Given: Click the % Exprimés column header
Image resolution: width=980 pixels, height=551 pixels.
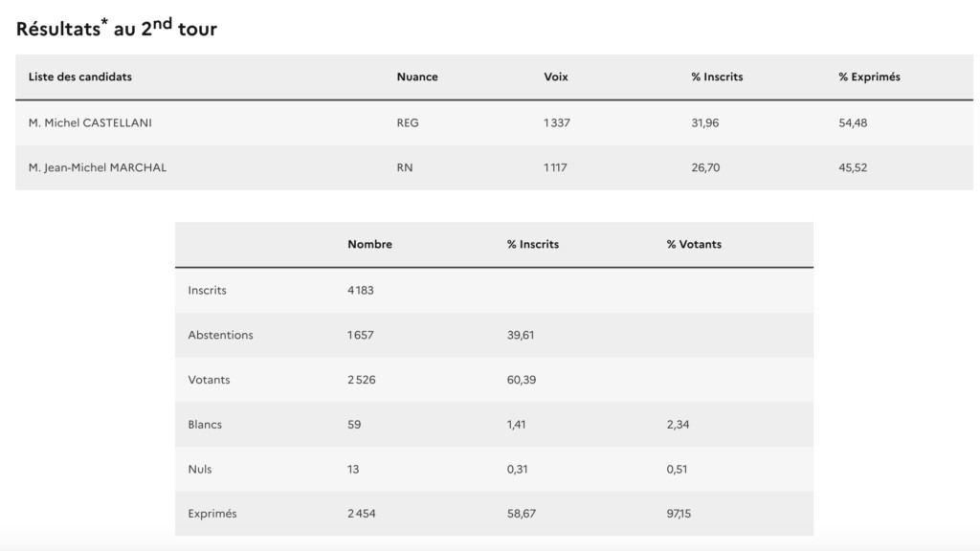Looking at the screenshot, I should 869,77.
